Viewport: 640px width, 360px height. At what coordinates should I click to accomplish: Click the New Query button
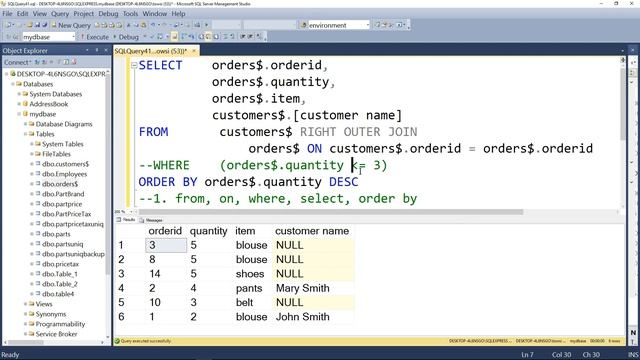point(71,25)
